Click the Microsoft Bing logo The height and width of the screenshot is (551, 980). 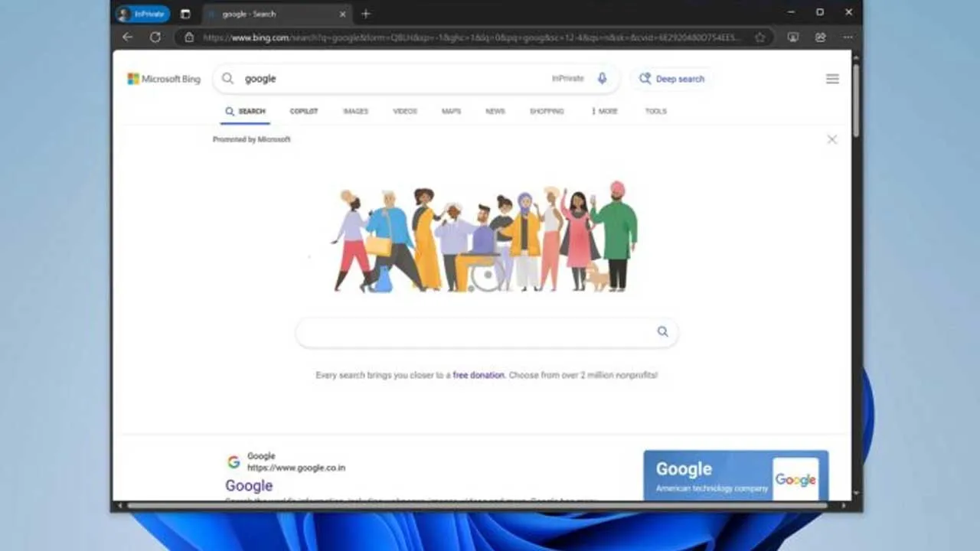coord(164,79)
